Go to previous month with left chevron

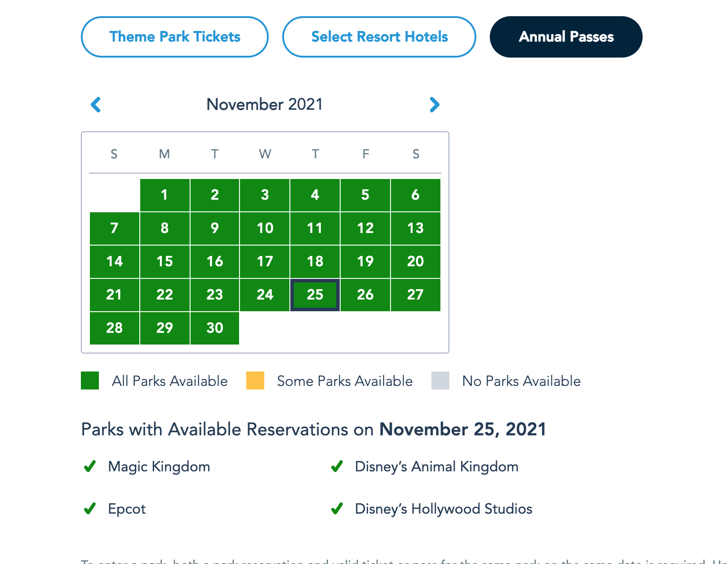96,105
